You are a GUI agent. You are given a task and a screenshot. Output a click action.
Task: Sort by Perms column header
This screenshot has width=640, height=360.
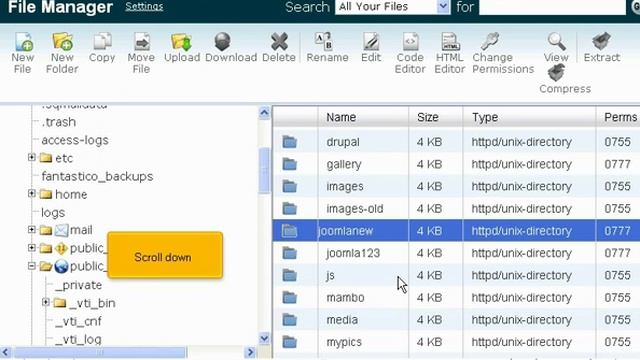(x=620, y=118)
